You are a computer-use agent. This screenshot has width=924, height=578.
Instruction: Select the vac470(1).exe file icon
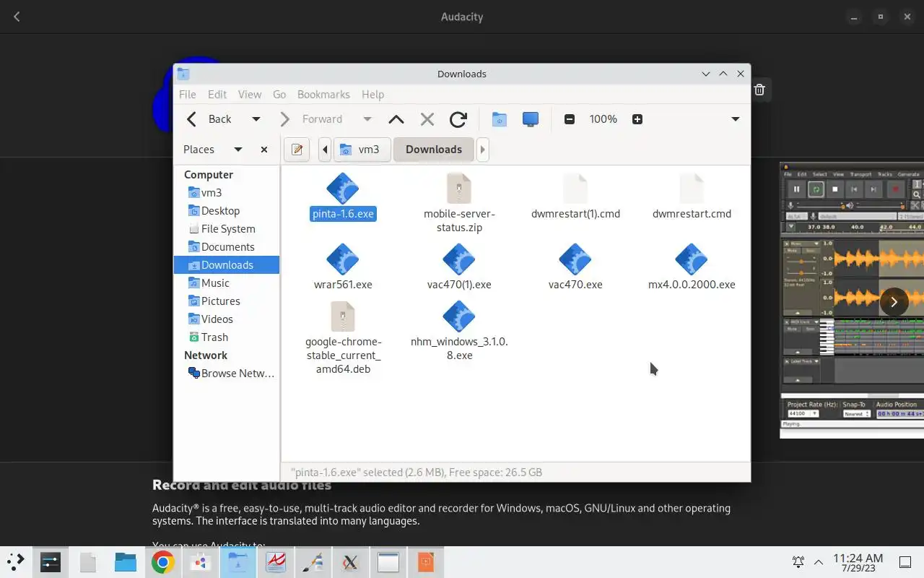[x=459, y=259]
